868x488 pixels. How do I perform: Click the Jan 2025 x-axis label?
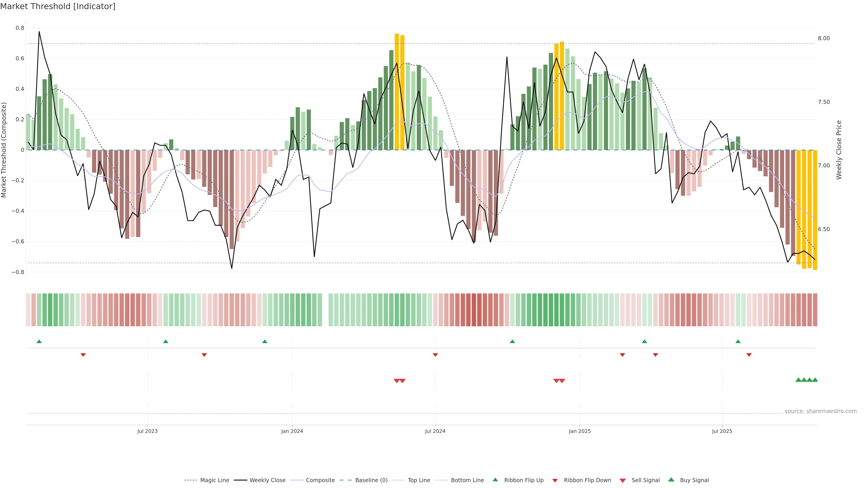click(580, 431)
